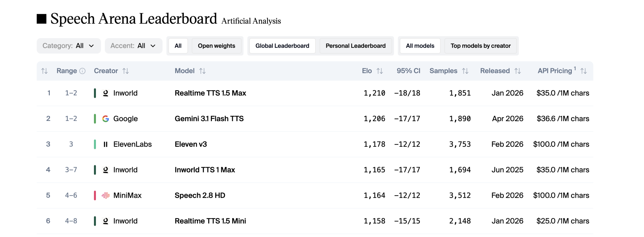Screen dimensions: 644x237
Task: Sort by rank using the first column arrows
Action: tap(45, 71)
